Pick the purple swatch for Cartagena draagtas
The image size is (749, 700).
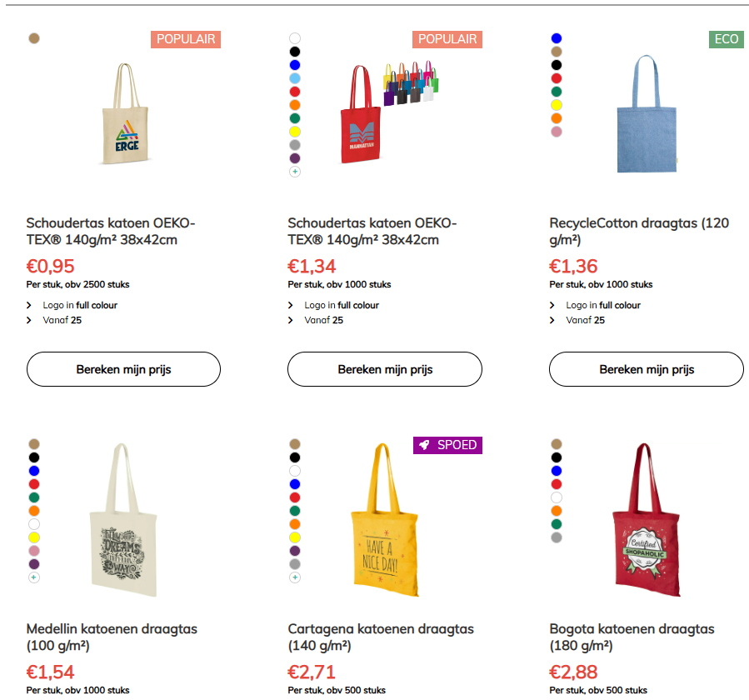(x=295, y=551)
